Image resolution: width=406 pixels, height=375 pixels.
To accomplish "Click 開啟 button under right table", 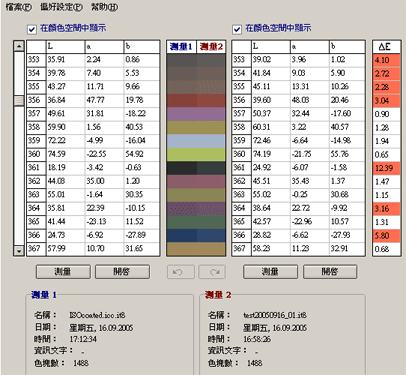I will [x=330, y=272].
